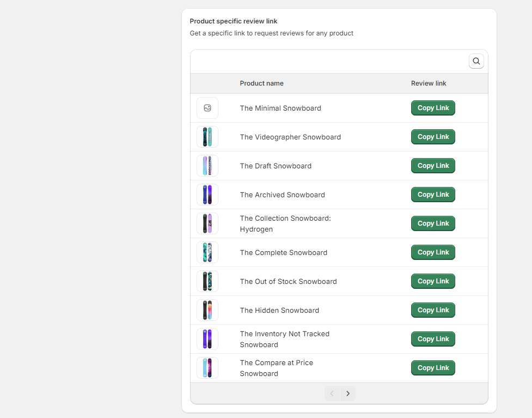Click The Archived Snowboard thumbnail
Image resolution: width=532 pixels, height=418 pixels.
tap(207, 195)
